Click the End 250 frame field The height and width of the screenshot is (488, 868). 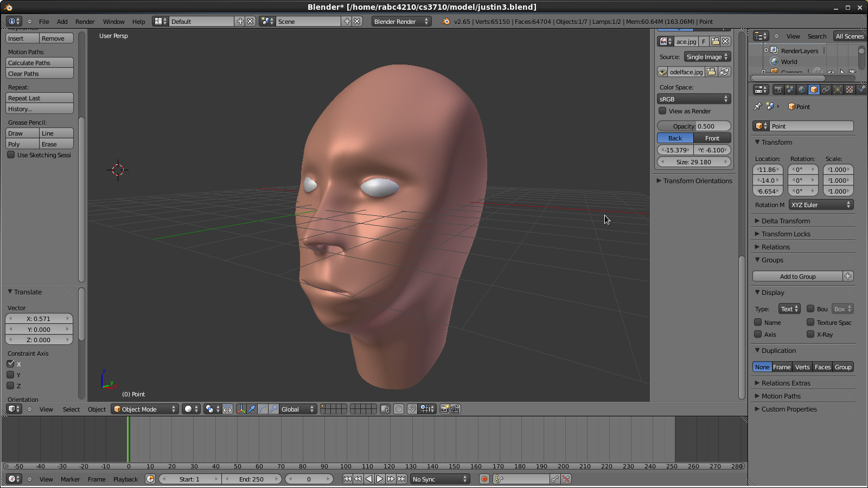coord(252,479)
